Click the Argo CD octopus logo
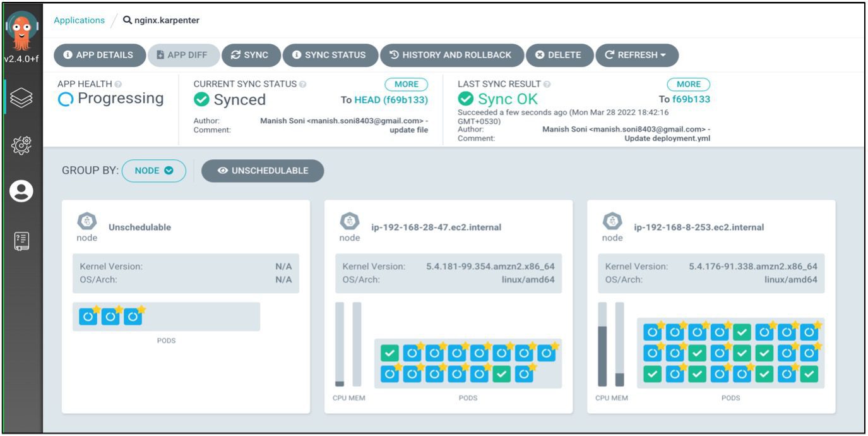The width and height of the screenshot is (868, 436). (22, 30)
